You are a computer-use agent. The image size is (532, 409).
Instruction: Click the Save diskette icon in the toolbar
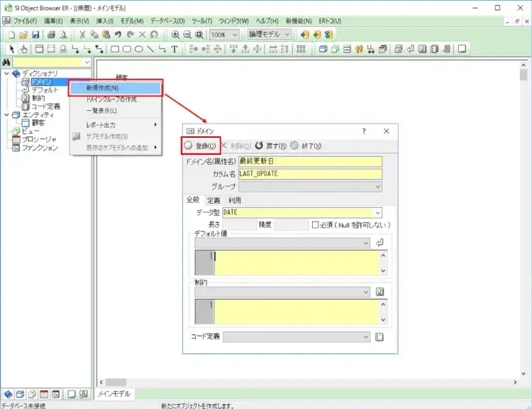36,34
